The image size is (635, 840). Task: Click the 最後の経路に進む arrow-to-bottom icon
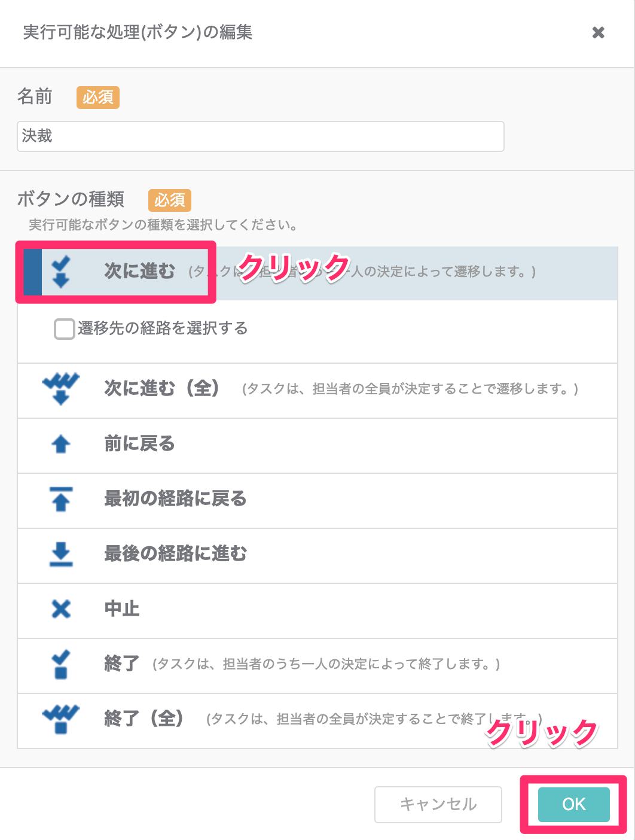click(60, 554)
